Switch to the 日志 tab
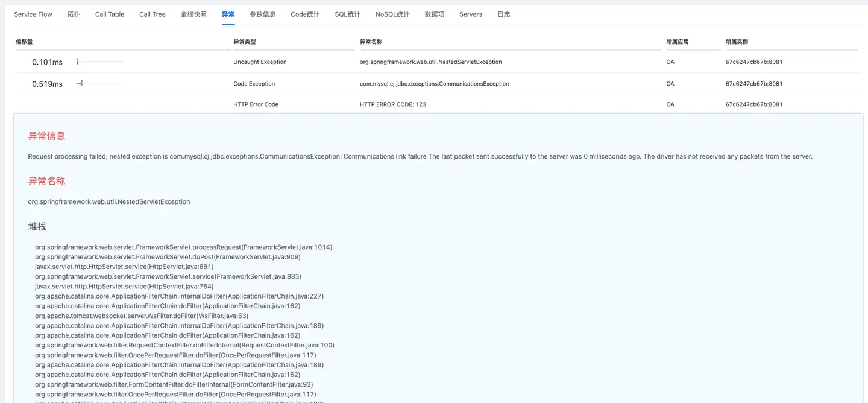Screen dimensions: 868x403 (x=504, y=14)
